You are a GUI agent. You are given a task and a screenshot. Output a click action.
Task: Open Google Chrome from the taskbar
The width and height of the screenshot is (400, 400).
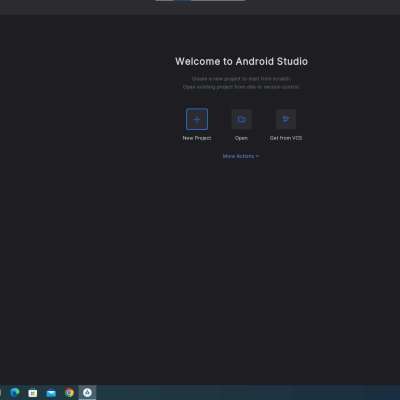click(x=69, y=393)
